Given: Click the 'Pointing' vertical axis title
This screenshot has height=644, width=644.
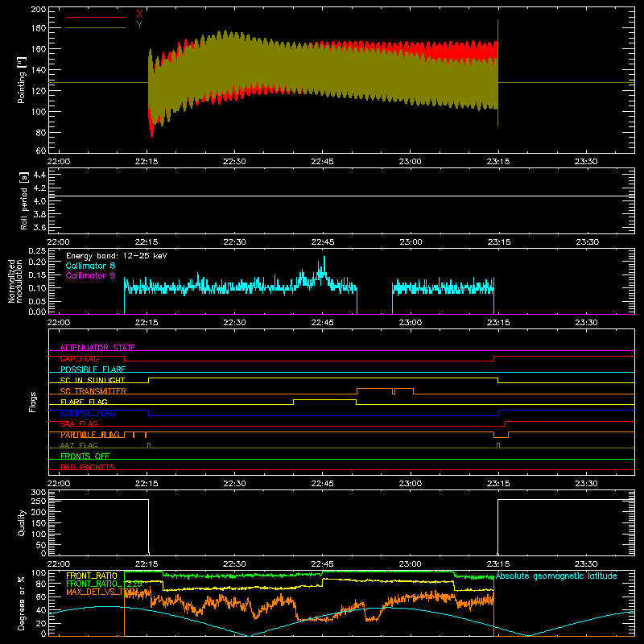Looking at the screenshot, I should pos(22,80).
